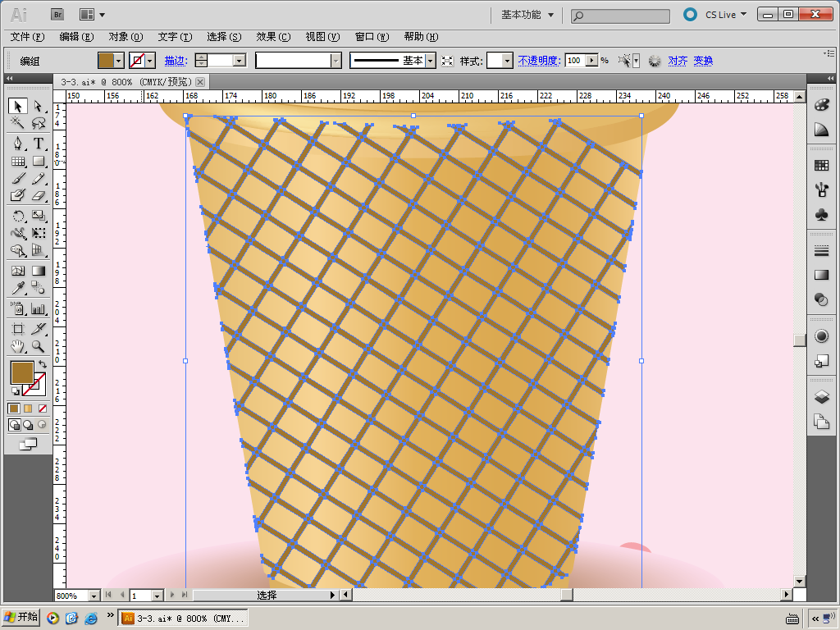Open the zoom level dropdown

click(93, 595)
